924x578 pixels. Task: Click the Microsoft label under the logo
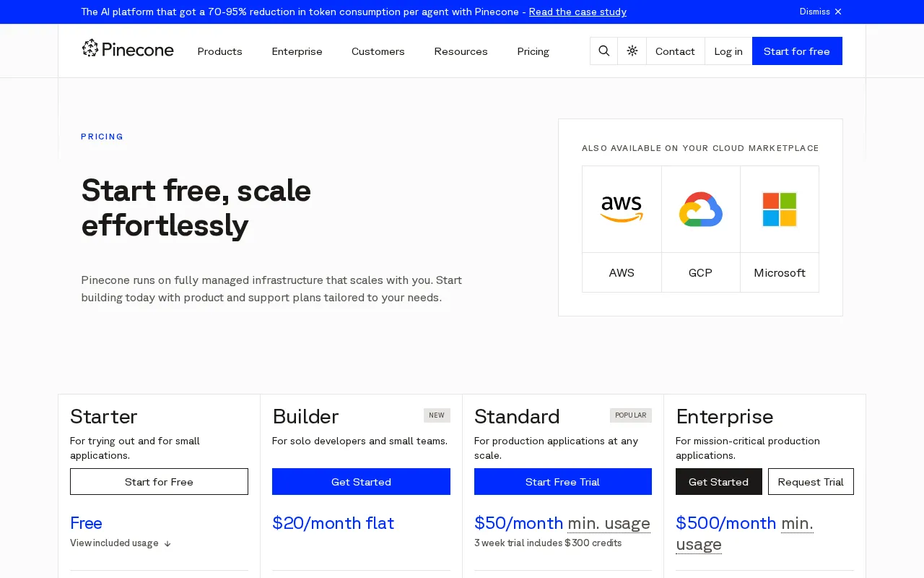click(x=780, y=273)
